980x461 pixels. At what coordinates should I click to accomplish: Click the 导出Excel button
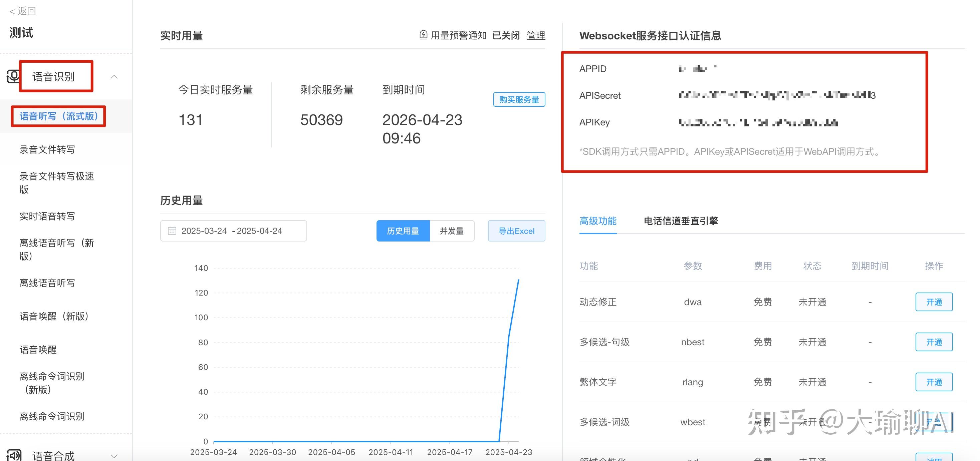coord(516,230)
